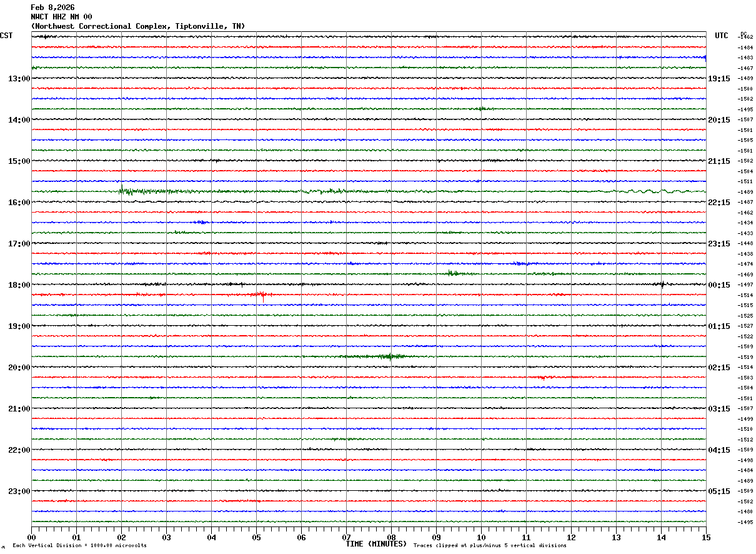Select the 19:15 UTC time label
This screenshot has height=554, width=756.
coord(719,79)
